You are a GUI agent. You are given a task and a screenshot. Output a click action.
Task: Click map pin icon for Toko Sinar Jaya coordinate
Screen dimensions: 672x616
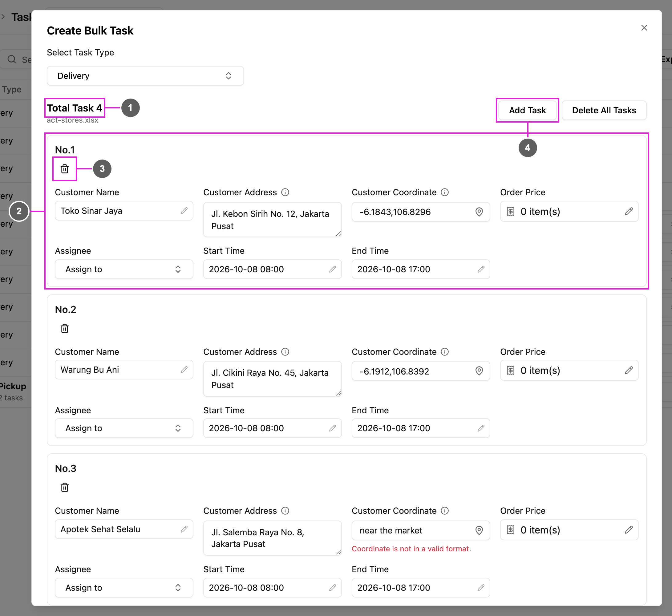[x=479, y=212]
